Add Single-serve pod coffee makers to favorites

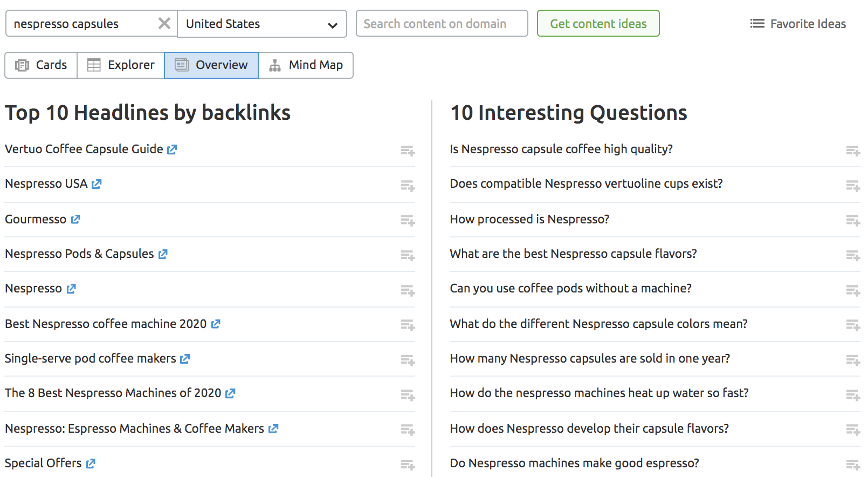coord(408,360)
